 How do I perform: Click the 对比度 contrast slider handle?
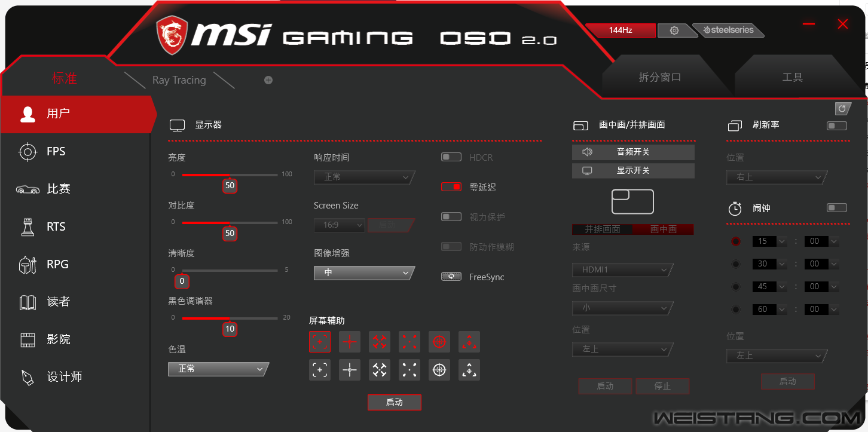(x=230, y=234)
